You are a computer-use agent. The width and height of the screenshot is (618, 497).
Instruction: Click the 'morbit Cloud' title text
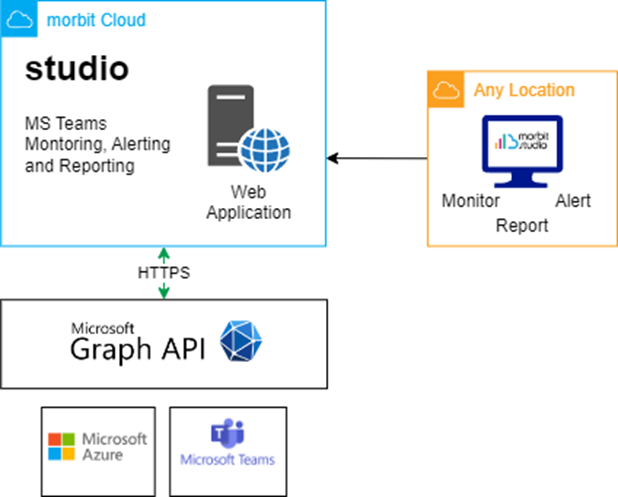(96, 20)
